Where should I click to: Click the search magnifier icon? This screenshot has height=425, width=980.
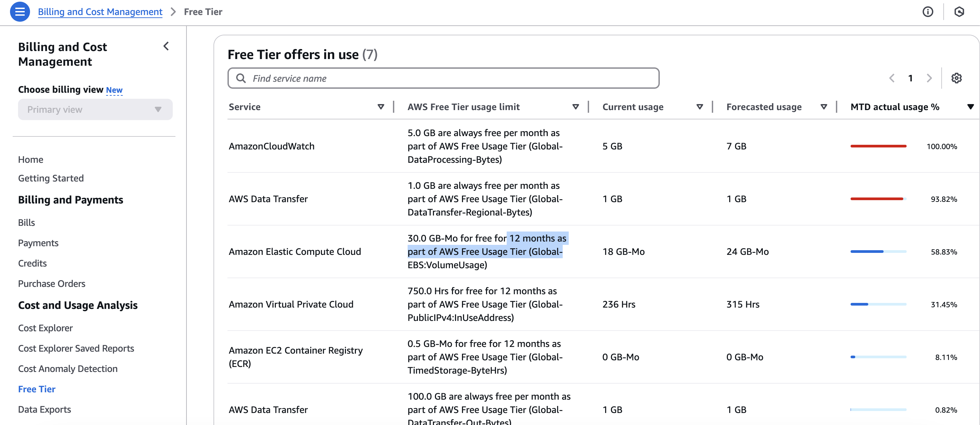coord(241,78)
